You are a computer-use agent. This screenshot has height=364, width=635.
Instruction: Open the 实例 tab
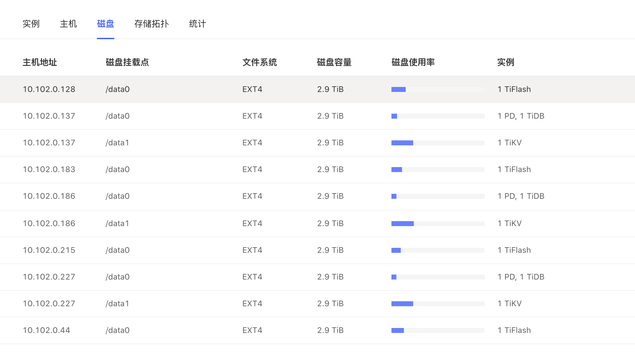pos(31,24)
